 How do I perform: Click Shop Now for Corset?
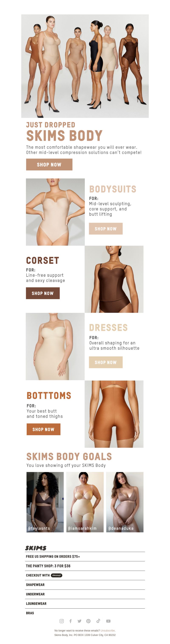point(43,293)
